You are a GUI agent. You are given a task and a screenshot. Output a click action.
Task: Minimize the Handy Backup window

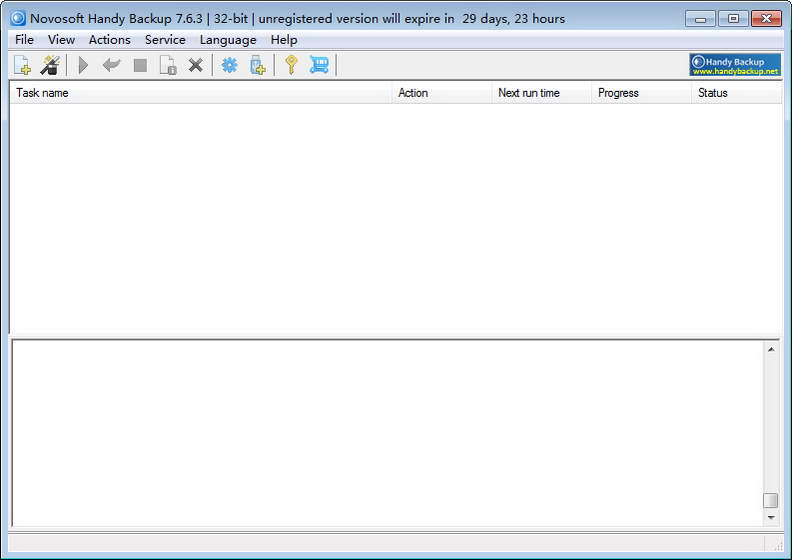700,19
